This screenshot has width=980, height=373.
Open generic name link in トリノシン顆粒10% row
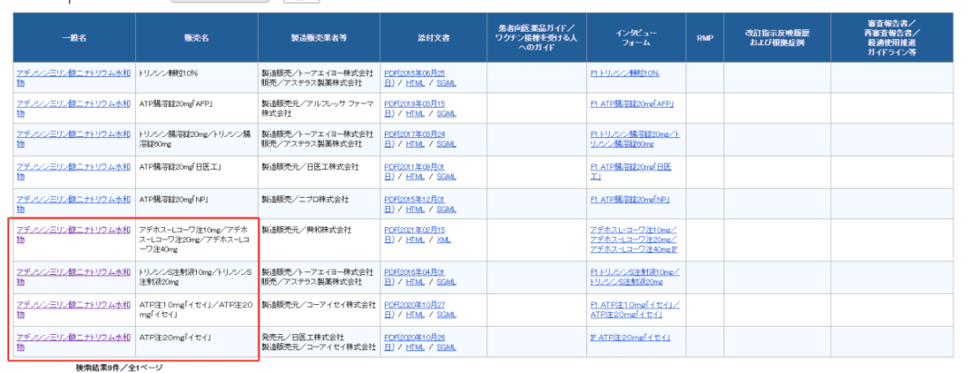(x=73, y=77)
